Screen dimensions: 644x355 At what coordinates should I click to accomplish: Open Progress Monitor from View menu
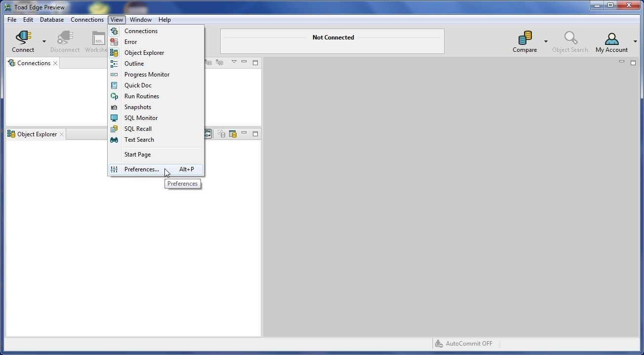156,75
